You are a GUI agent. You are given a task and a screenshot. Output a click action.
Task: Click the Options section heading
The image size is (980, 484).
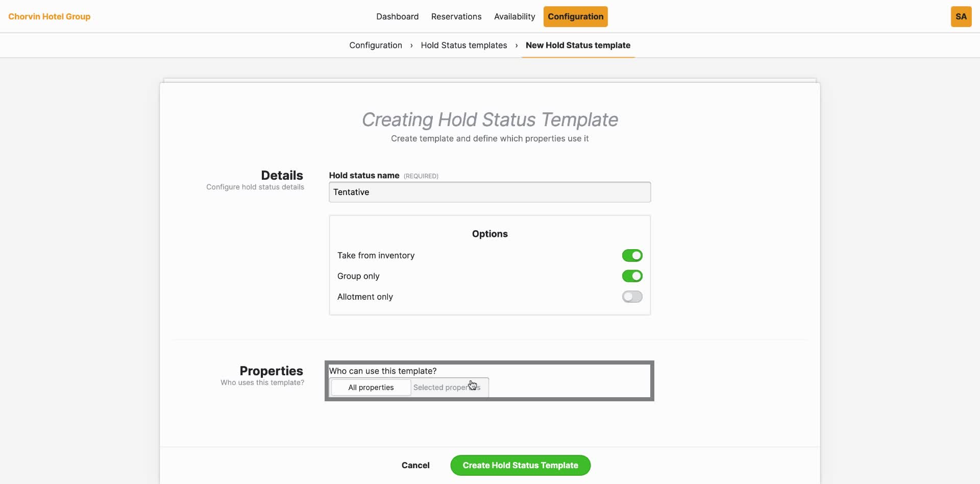coord(489,234)
